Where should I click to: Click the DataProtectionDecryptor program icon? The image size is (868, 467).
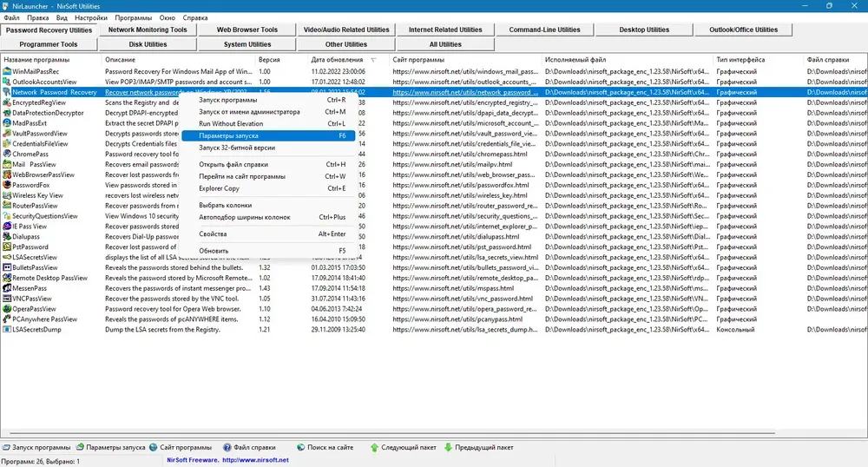coord(7,113)
